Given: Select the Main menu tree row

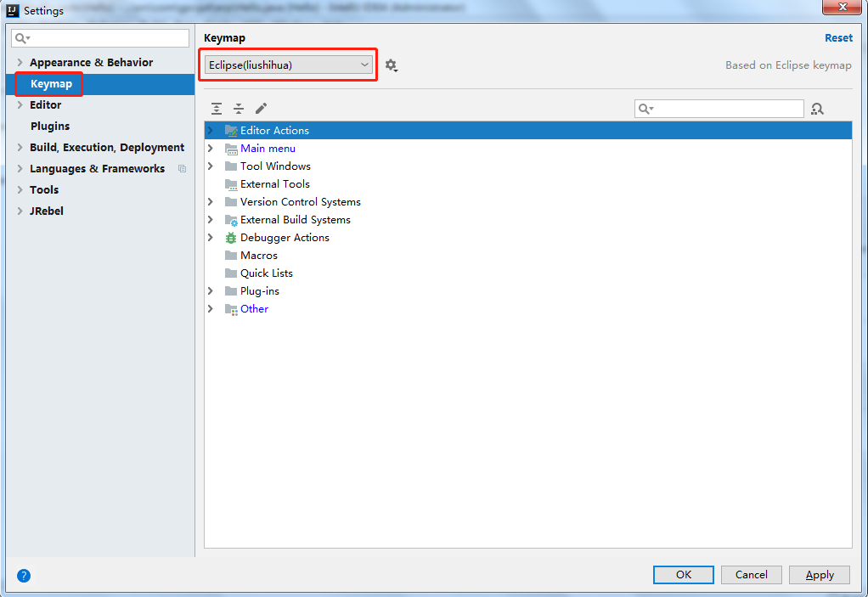Looking at the screenshot, I should point(527,149).
